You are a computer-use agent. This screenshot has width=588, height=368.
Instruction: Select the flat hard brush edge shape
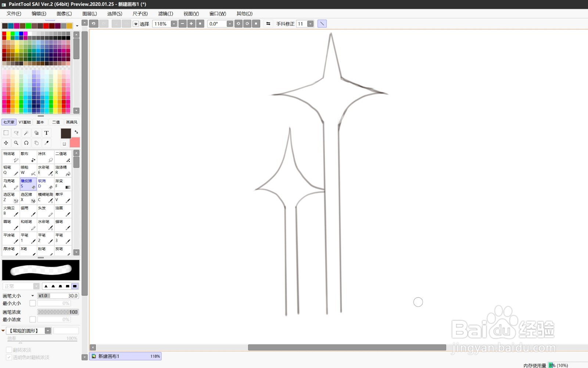click(75, 286)
